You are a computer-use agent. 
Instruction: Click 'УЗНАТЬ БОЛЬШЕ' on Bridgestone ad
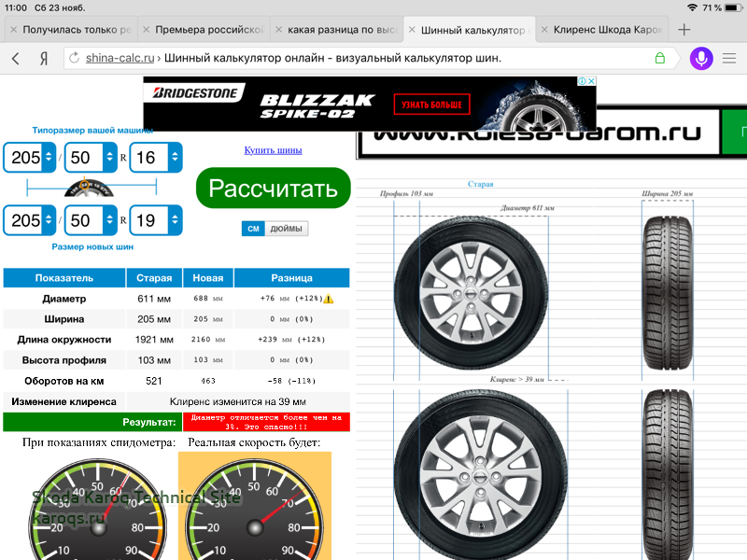(x=431, y=105)
